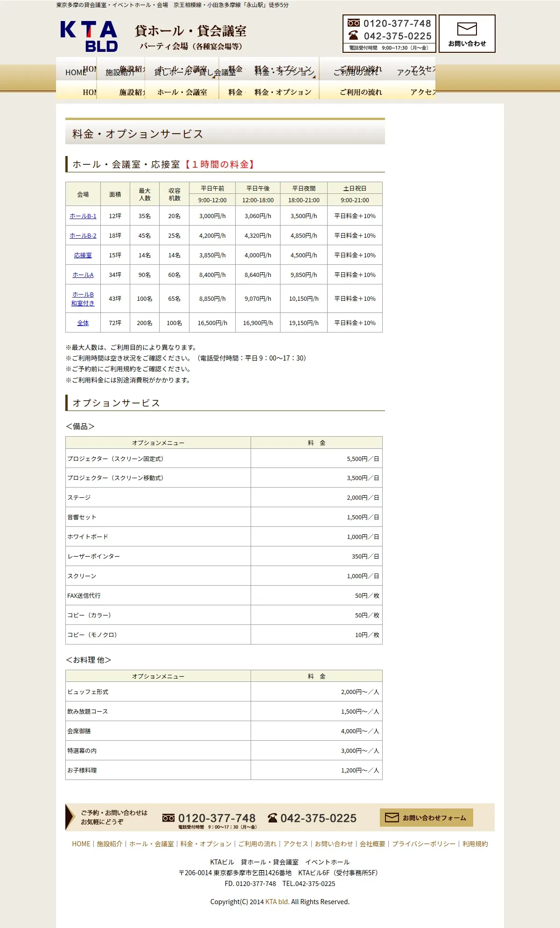The width and height of the screenshot is (560, 928).
Task: Click the 4,000円～／人 price for 会席御膳
Action: pos(316,731)
